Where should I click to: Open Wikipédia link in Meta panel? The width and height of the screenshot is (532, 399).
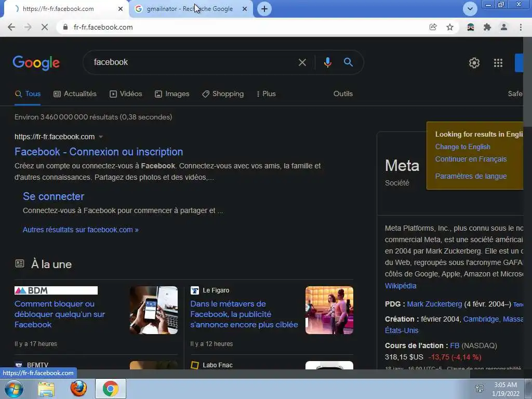pos(401,286)
